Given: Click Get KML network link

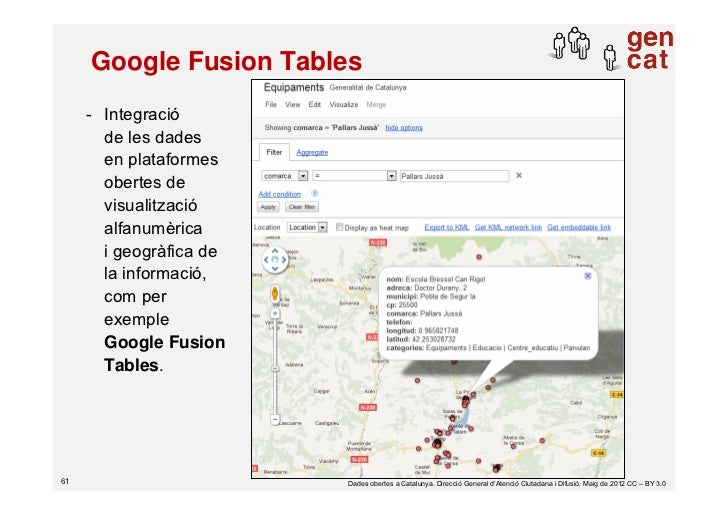Looking at the screenshot, I should [x=508, y=227].
